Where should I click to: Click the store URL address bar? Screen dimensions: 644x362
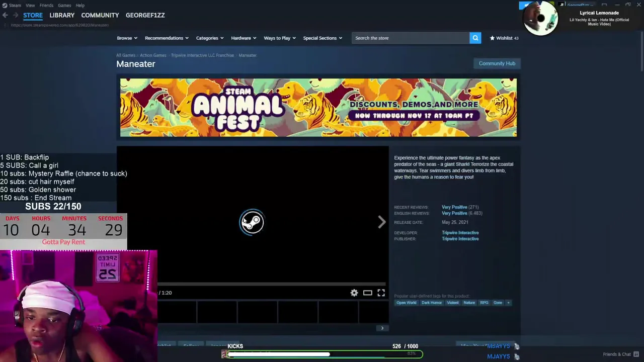(x=60, y=25)
